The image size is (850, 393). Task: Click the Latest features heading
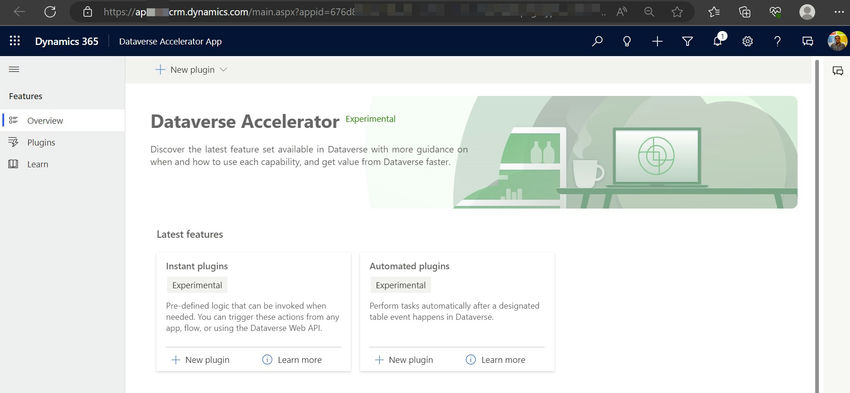point(190,234)
